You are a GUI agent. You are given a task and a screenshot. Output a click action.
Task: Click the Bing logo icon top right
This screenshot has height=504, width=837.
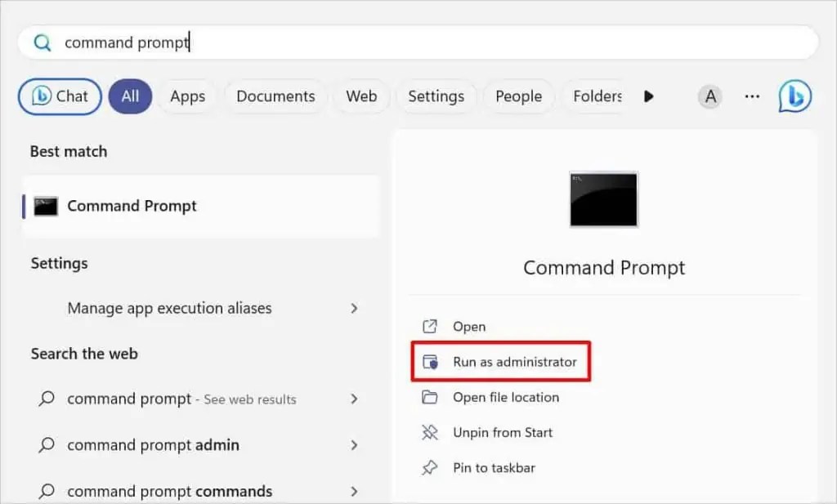[794, 96]
